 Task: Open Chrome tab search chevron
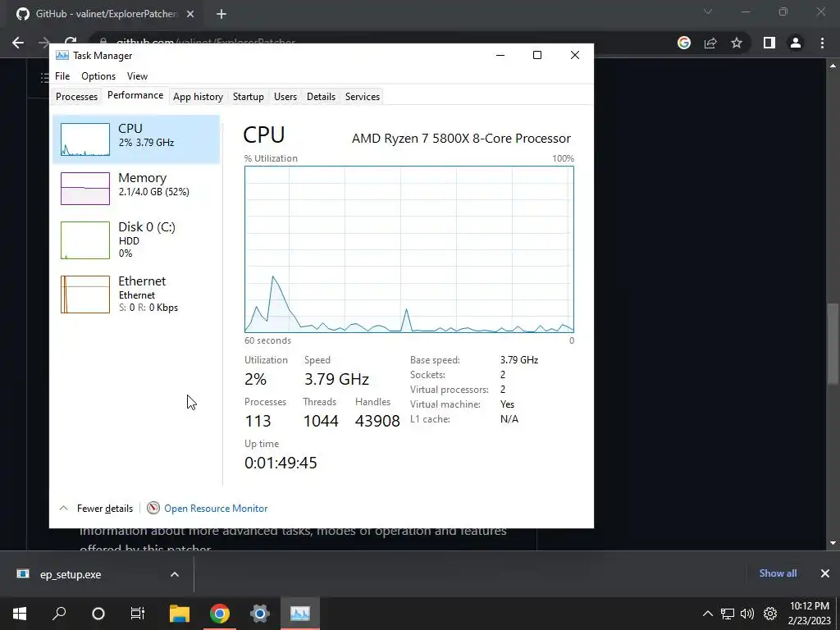click(708, 11)
